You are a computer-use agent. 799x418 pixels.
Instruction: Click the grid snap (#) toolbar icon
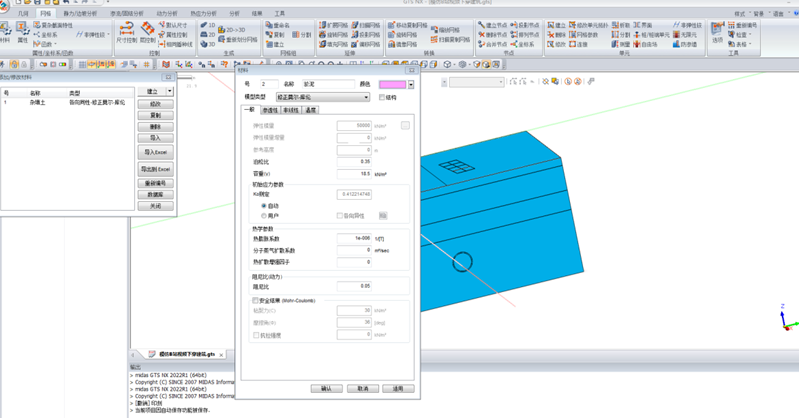point(147,64)
